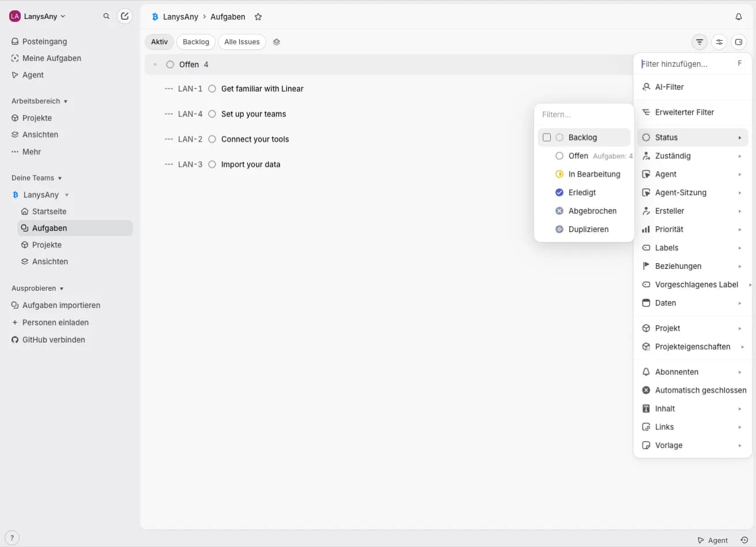756x547 pixels.
Task: Go to Meine Aufgaben
Action: tap(51, 58)
